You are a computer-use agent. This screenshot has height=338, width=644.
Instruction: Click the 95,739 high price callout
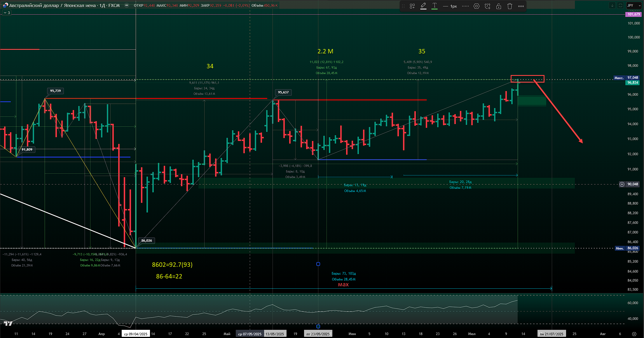(55, 91)
